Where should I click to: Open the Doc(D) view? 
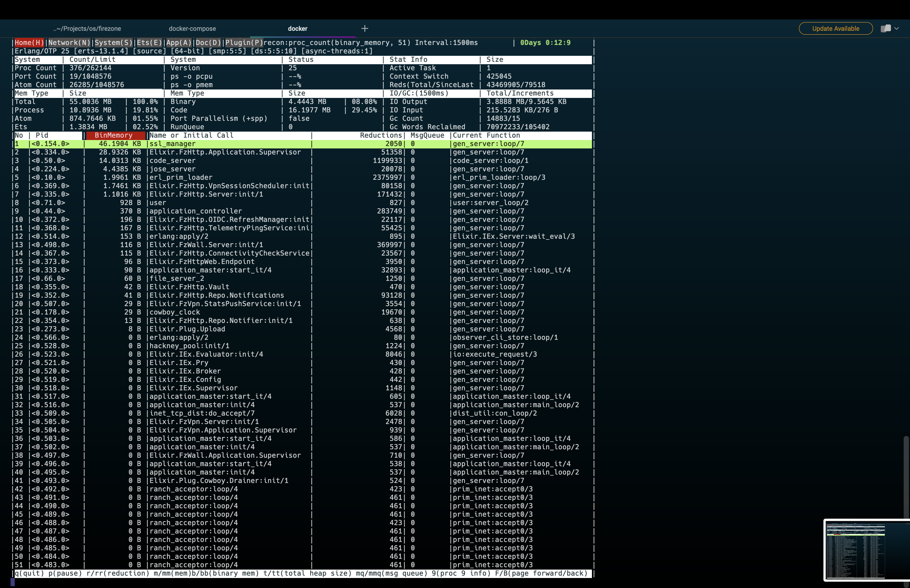(208, 43)
